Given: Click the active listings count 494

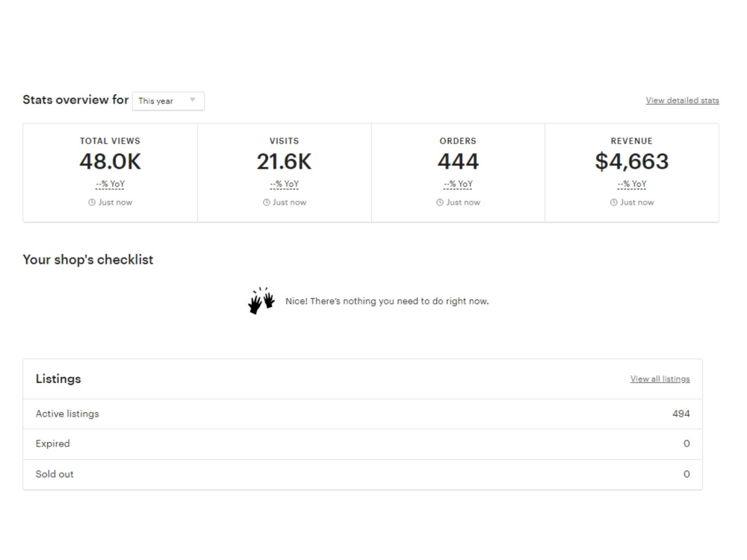Looking at the screenshot, I should tap(681, 414).
